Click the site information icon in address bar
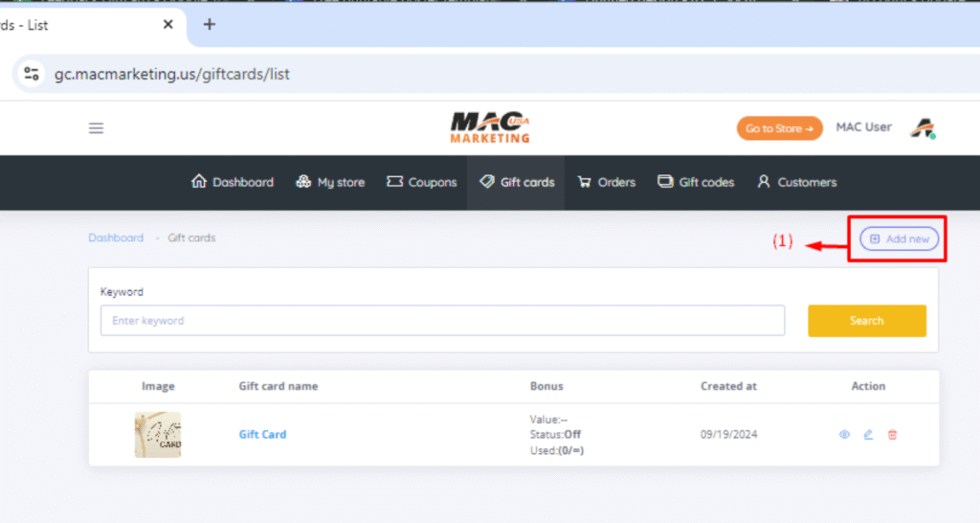 pyautogui.click(x=32, y=74)
